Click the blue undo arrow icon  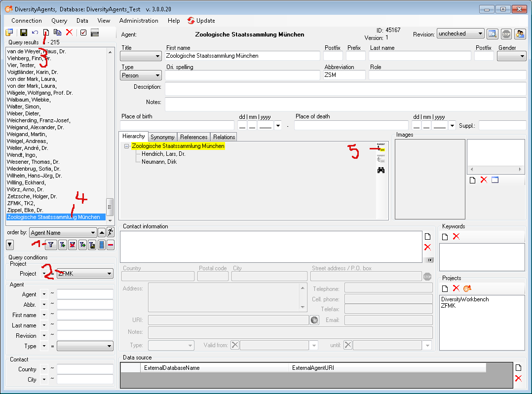tap(35, 33)
